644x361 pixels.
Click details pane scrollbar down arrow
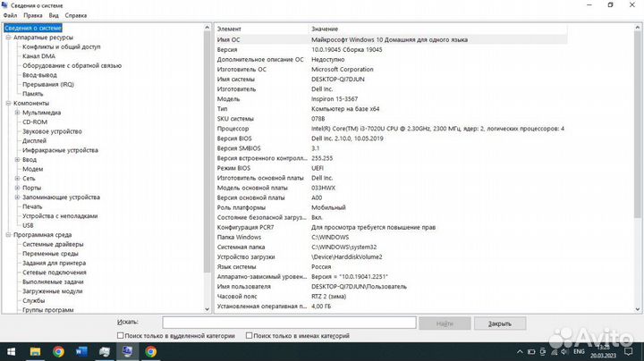tap(638, 309)
